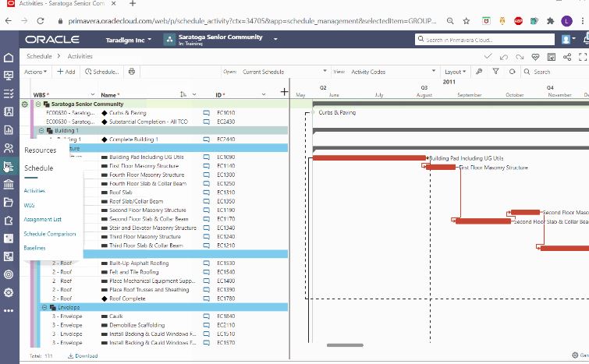Select the Demobilize Scaffolding activity

(137, 325)
